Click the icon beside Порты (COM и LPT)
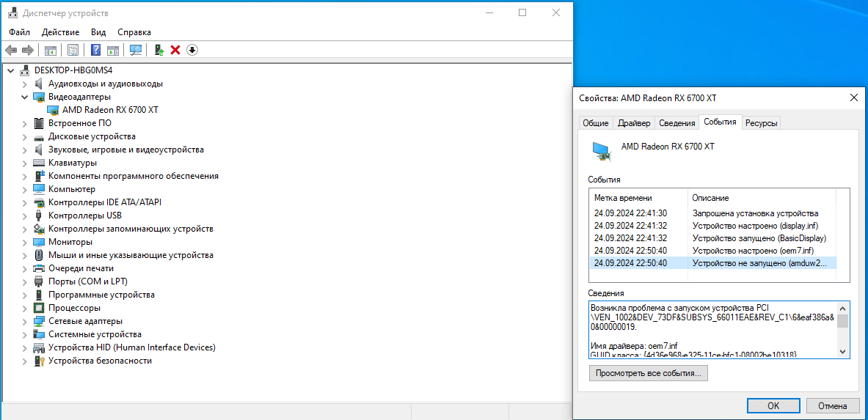 39,281
